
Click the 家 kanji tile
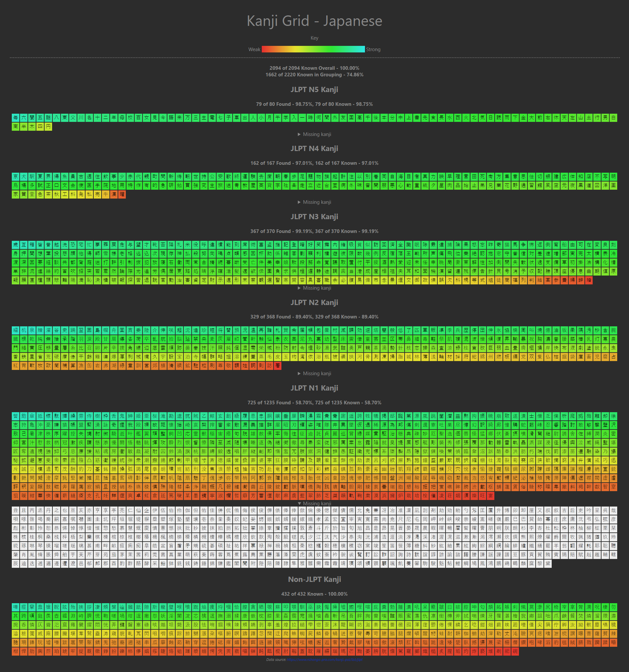(x=15, y=194)
